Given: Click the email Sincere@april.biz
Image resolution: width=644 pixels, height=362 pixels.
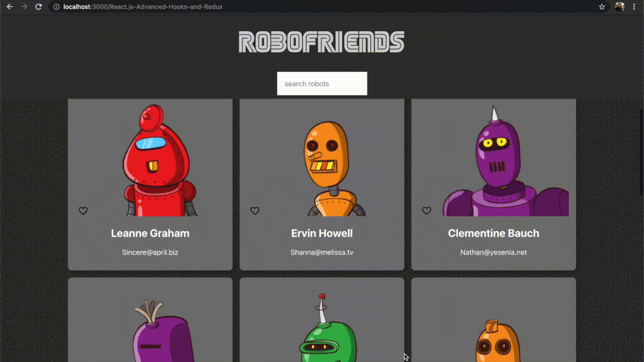Looking at the screenshot, I should click(x=150, y=252).
